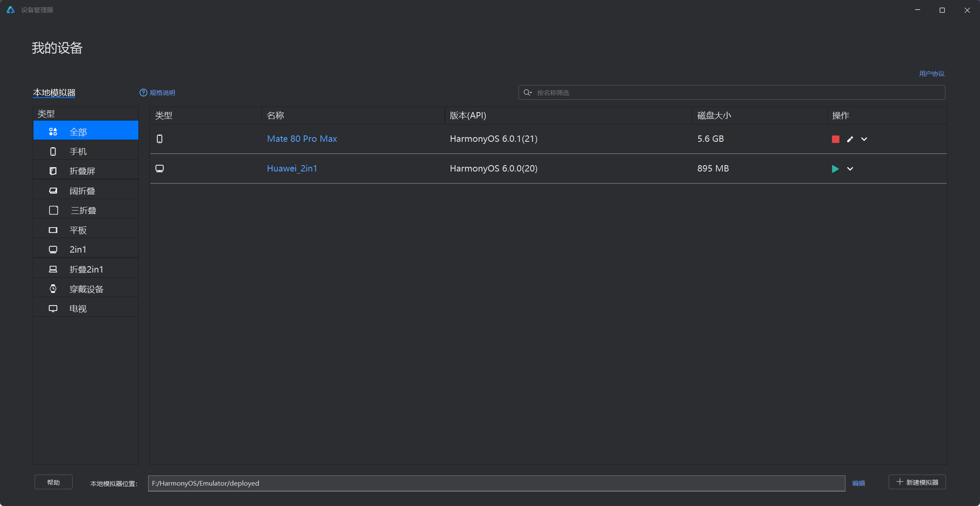Open the 用户协议 link

point(932,73)
